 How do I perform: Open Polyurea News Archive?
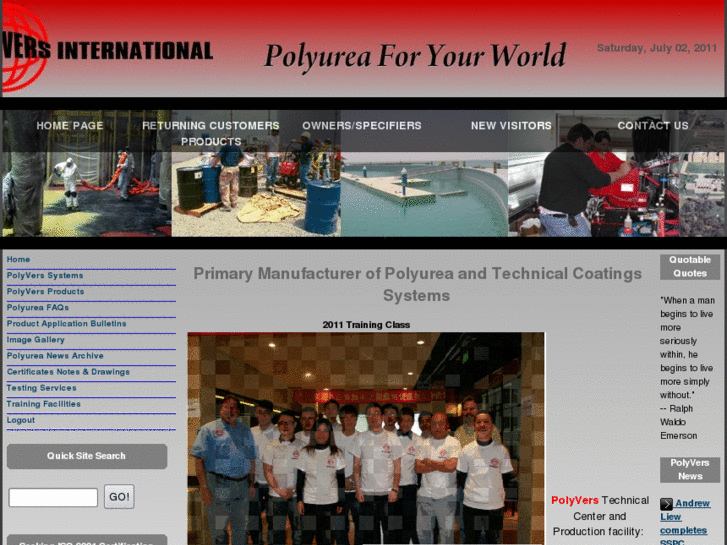point(55,356)
